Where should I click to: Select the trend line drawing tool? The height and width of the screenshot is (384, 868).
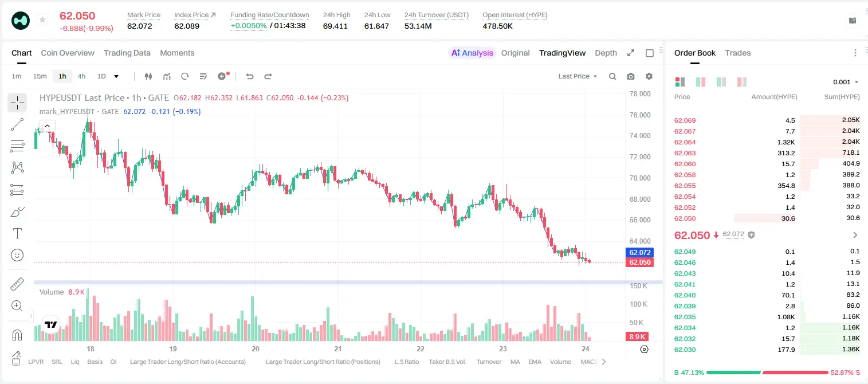(x=17, y=124)
